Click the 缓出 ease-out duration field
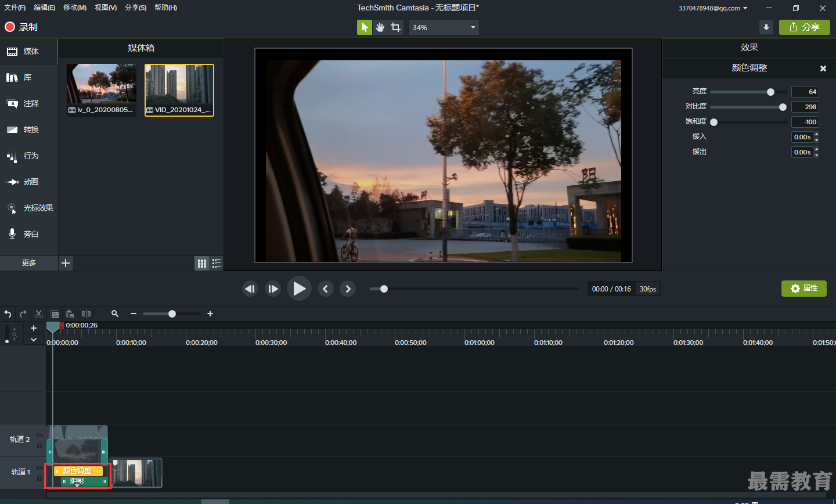836x504 pixels. (x=802, y=152)
